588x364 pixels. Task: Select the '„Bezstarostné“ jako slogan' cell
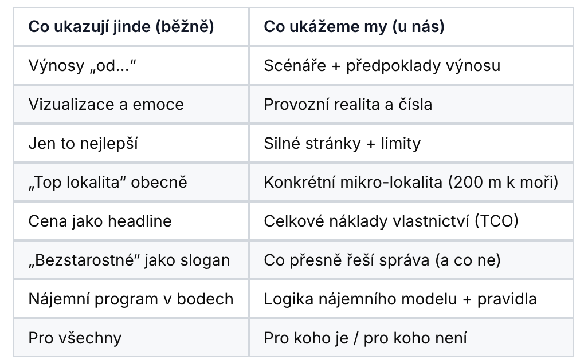click(x=129, y=260)
